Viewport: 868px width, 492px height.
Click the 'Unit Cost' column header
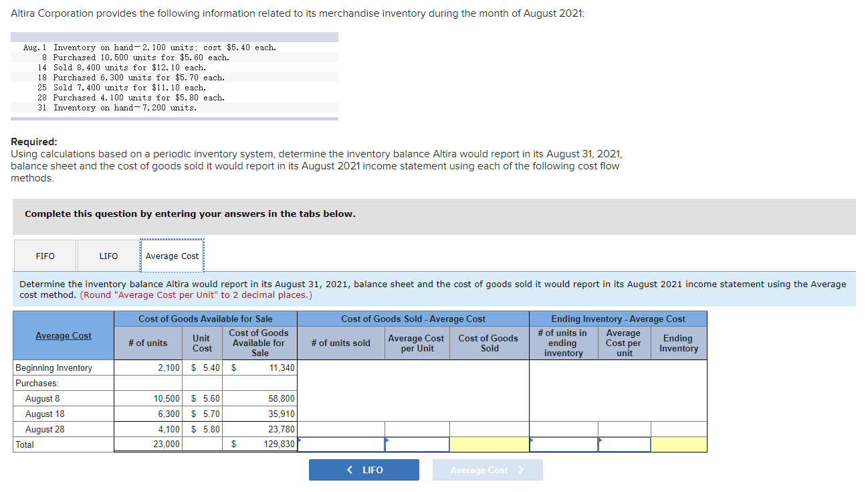(x=202, y=343)
